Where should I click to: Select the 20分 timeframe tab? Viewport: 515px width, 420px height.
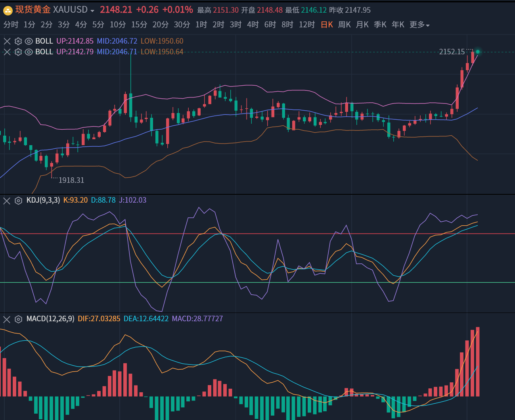161,25
